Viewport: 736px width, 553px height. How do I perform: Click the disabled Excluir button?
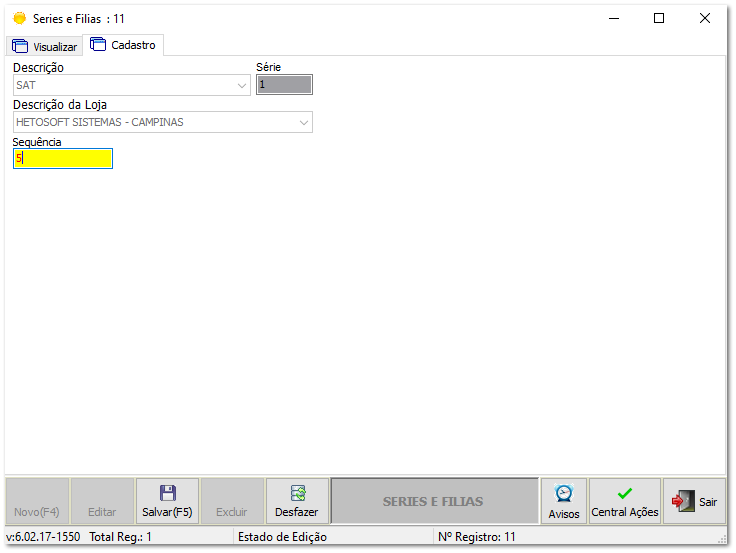pyautogui.click(x=231, y=501)
